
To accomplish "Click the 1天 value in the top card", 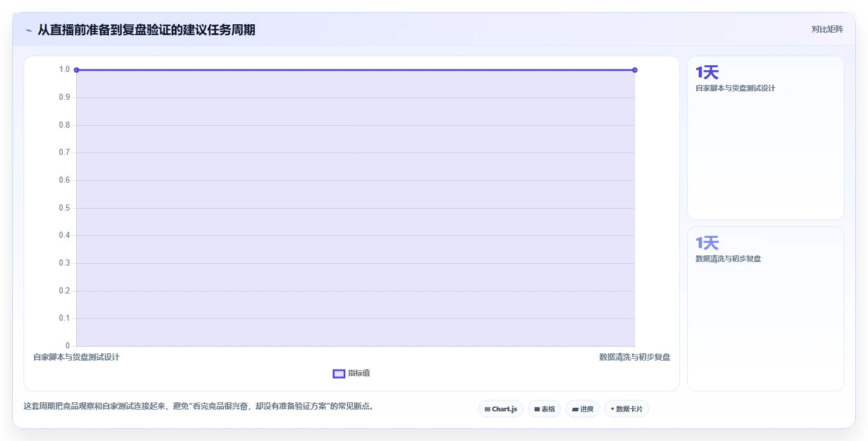I will pos(707,73).
